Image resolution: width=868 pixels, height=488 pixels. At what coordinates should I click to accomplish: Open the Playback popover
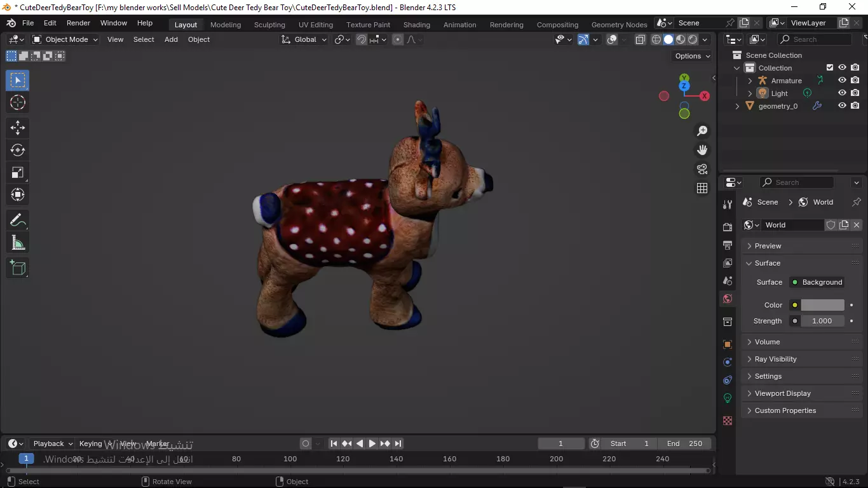[53, 444]
